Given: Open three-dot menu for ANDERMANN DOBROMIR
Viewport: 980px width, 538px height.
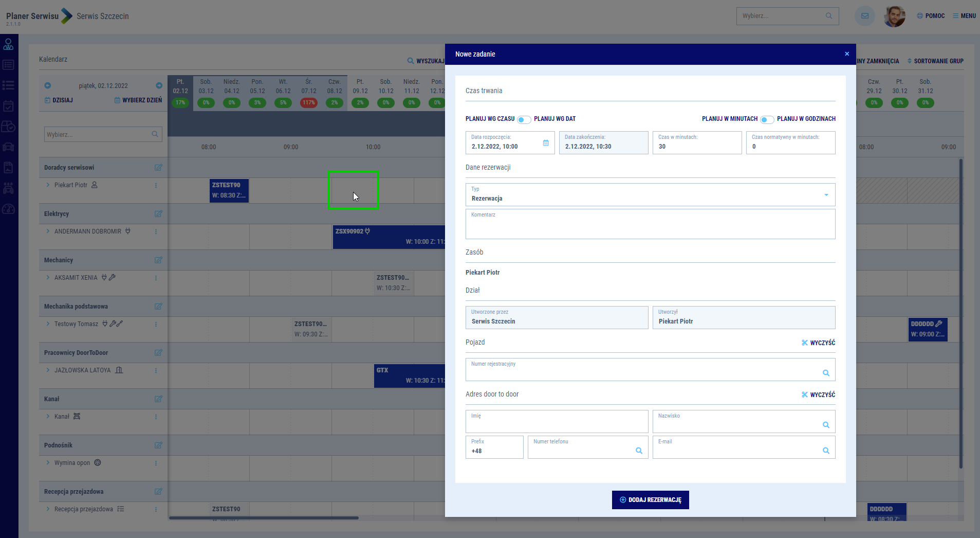Looking at the screenshot, I should [x=156, y=231].
